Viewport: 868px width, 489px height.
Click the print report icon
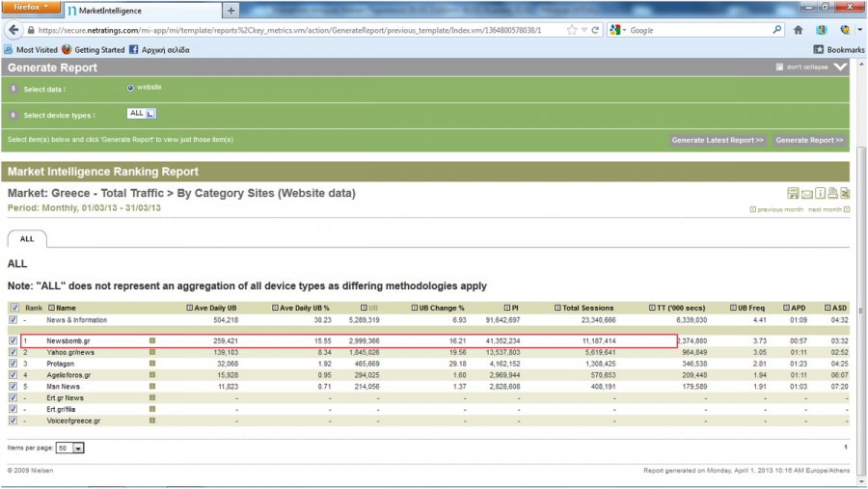point(831,193)
